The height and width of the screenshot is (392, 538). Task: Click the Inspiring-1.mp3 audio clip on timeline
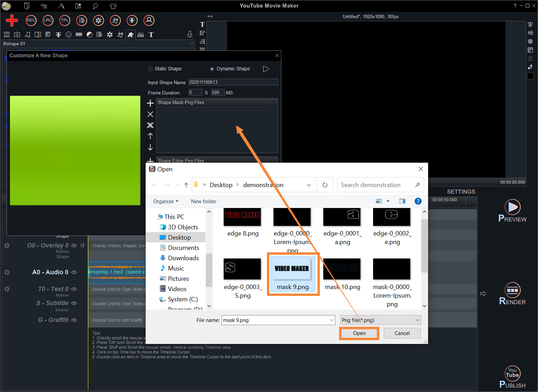pyautogui.click(x=117, y=272)
